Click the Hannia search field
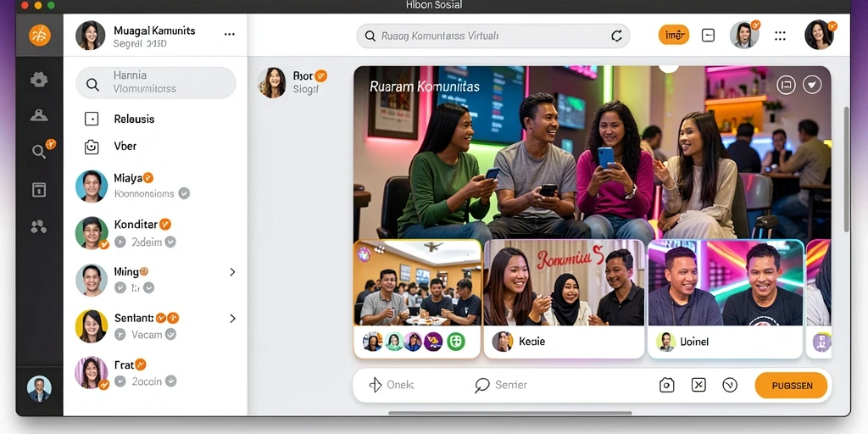This screenshot has height=434, width=868. pyautogui.click(x=156, y=82)
